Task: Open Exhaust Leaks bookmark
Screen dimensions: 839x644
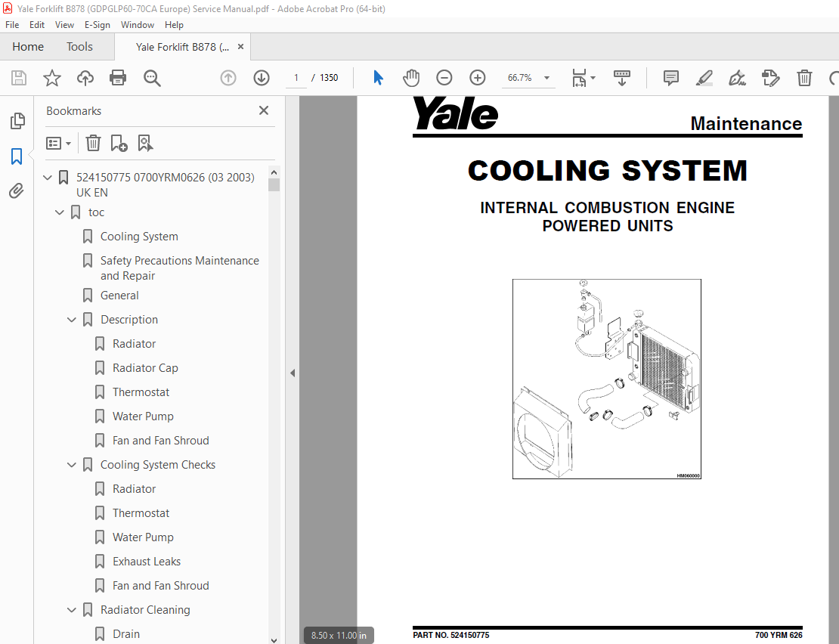Action: tap(147, 562)
